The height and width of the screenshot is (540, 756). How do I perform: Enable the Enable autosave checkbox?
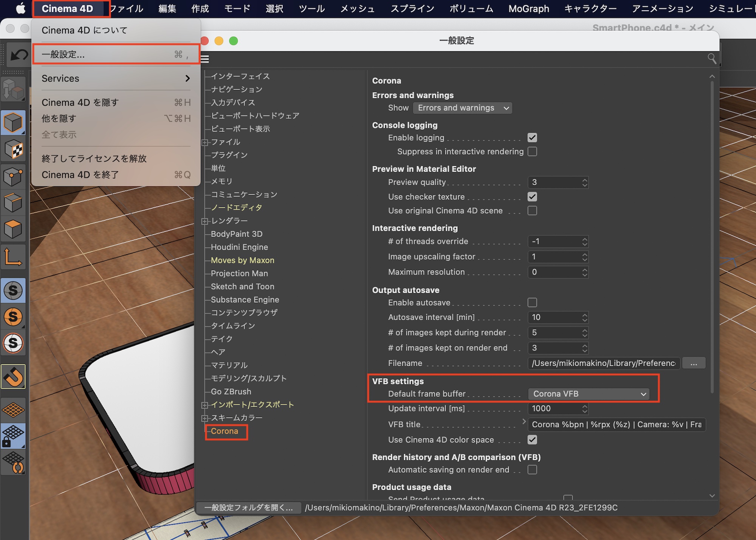[x=532, y=303]
